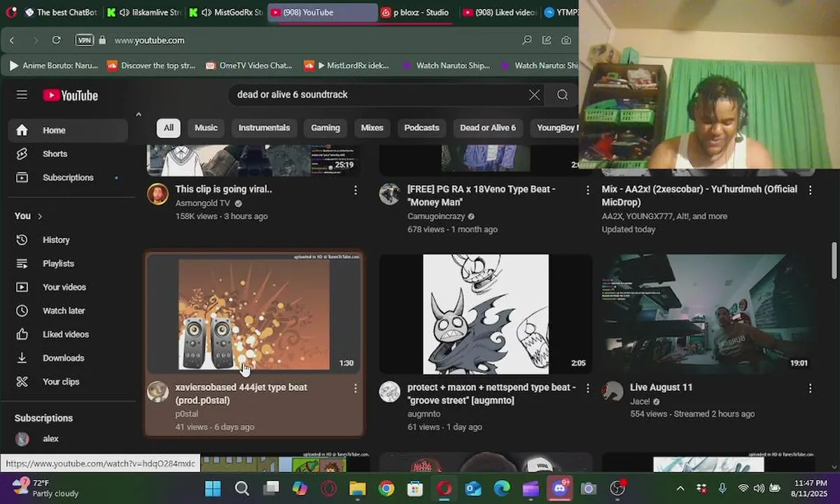The height and width of the screenshot is (504, 840).
Task: Click Jace! channel avatar
Action: 612,392
